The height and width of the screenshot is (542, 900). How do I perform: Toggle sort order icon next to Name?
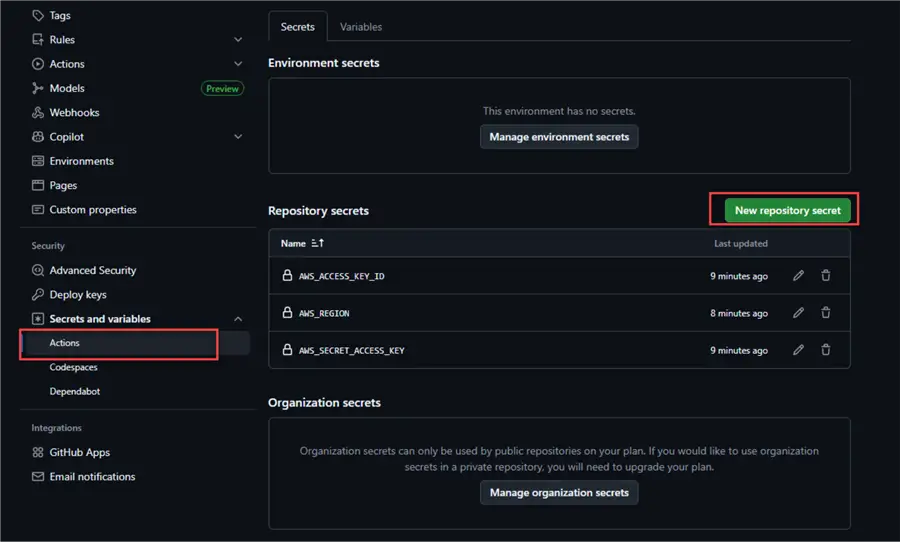[x=317, y=243]
